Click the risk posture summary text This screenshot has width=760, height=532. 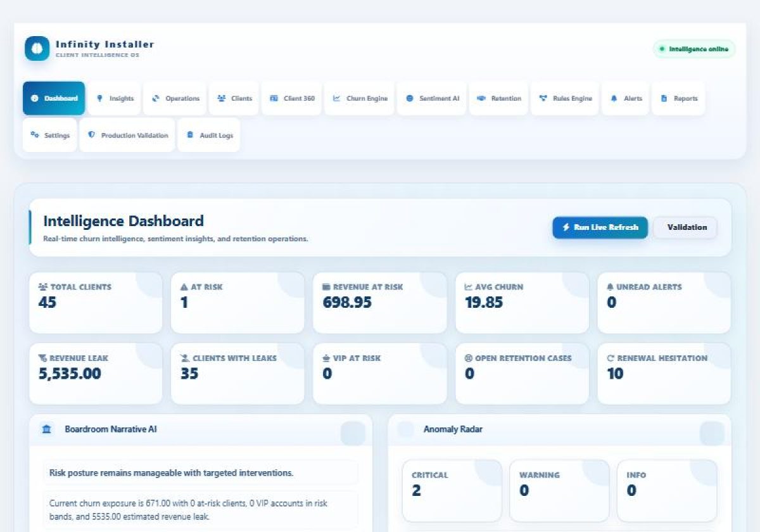click(172, 473)
